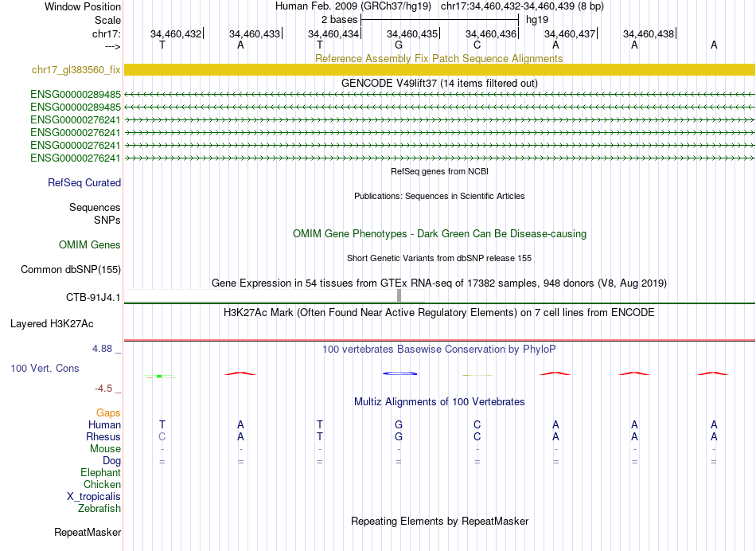Open the GTEx Gene Expression track title
The image size is (756, 551).
coord(439,283)
